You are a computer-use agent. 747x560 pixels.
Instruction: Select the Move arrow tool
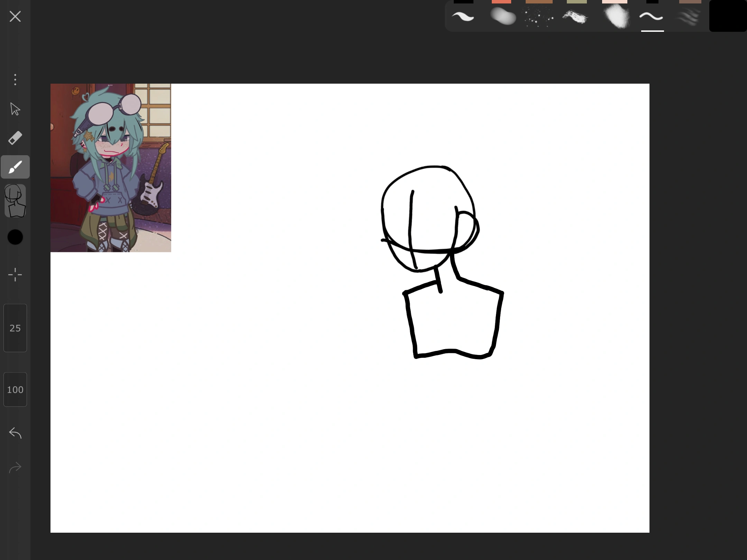tap(15, 109)
